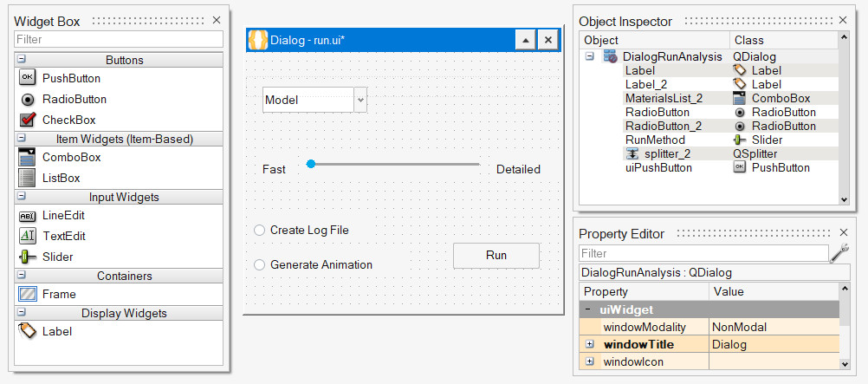Open the Model combo box dropdown
Viewport: 868px width, 384px height.
point(360,100)
